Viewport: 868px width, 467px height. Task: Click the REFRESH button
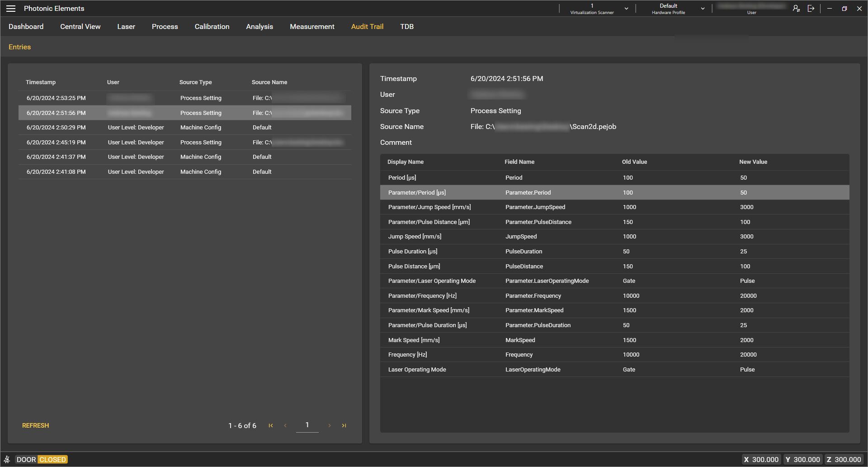point(36,425)
